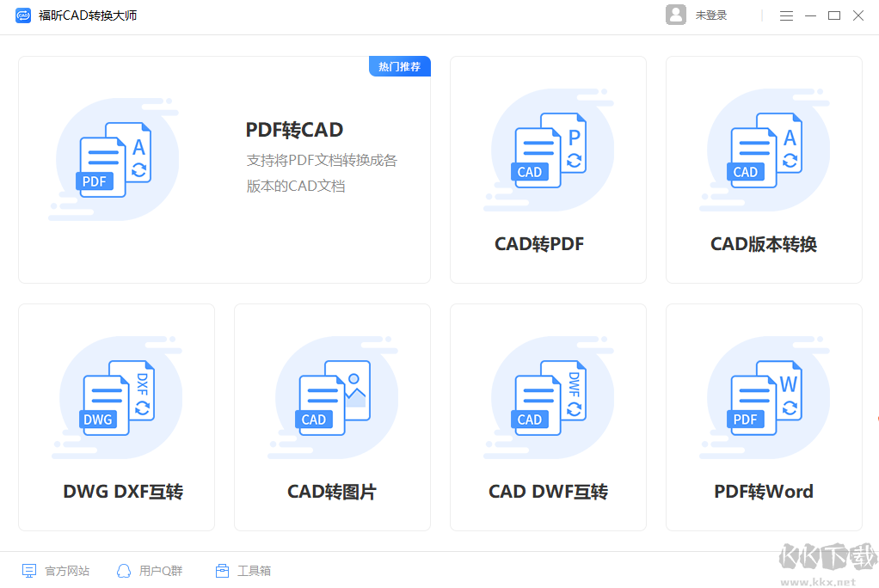Open the 工具箱 toolbox

click(243, 570)
